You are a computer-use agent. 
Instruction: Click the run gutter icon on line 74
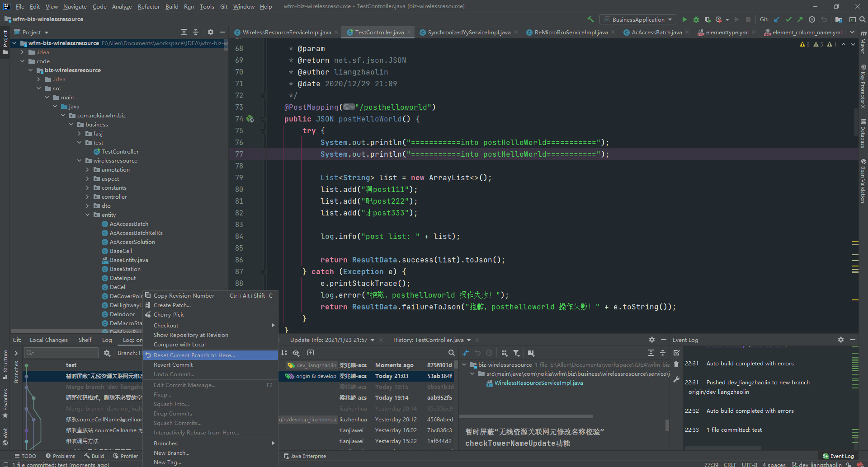point(250,119)
